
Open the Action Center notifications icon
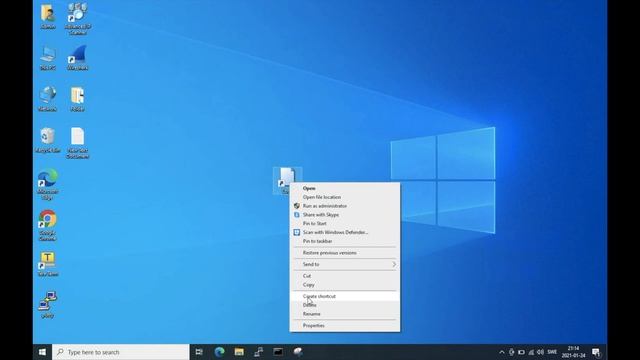596,352
